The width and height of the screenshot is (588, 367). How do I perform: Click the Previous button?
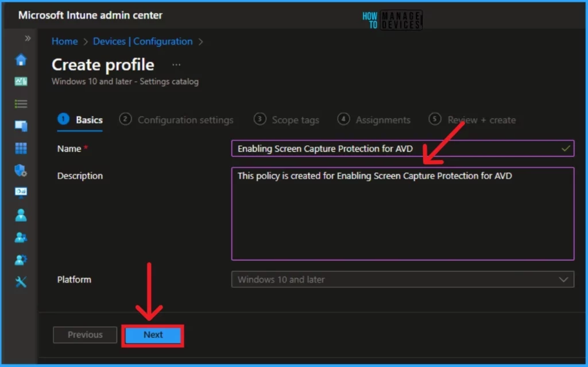coord(85,335)
